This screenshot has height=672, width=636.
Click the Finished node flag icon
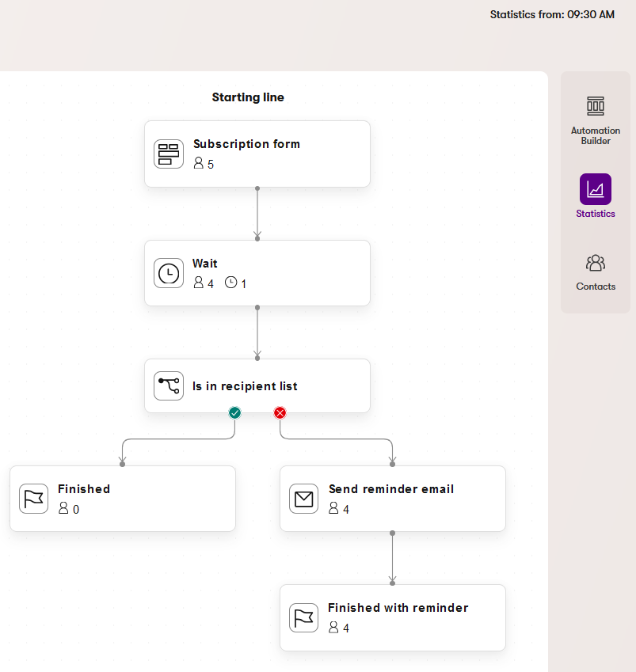[x=33, y=499]
